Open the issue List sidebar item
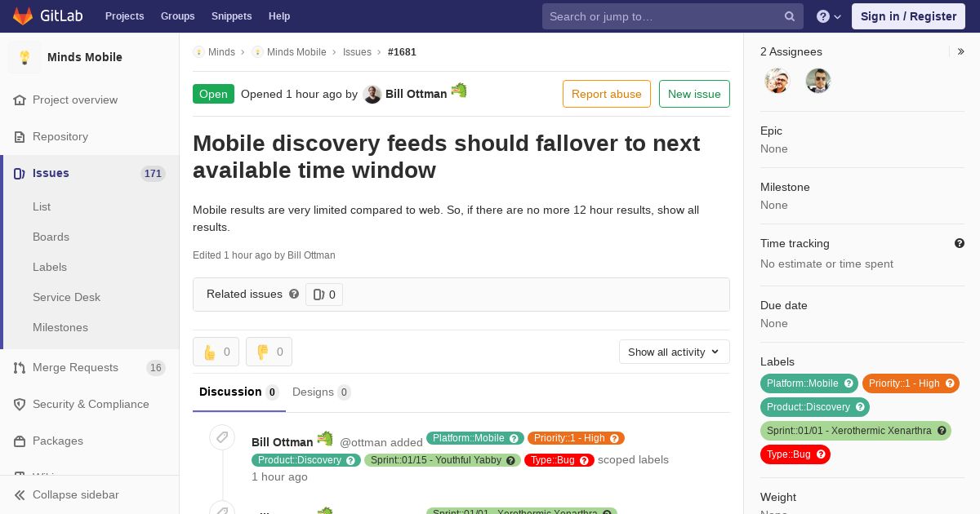Viewport: 980px width, 514px height. (x=42, y=206)
